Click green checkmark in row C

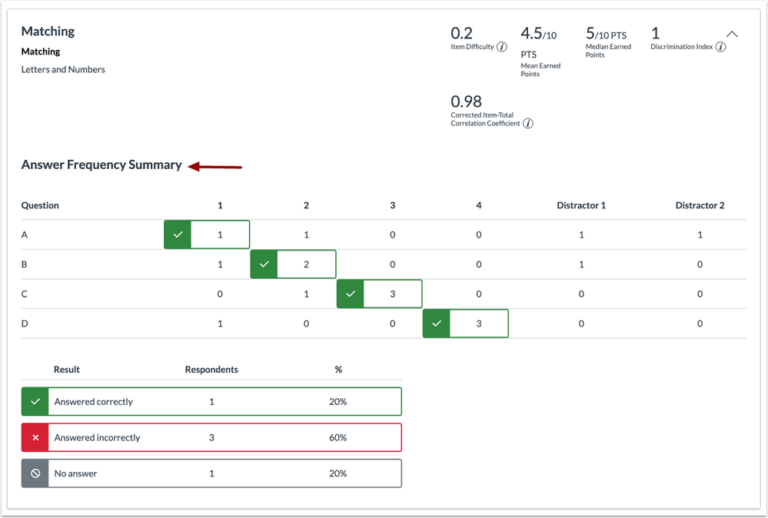[350, 294]
